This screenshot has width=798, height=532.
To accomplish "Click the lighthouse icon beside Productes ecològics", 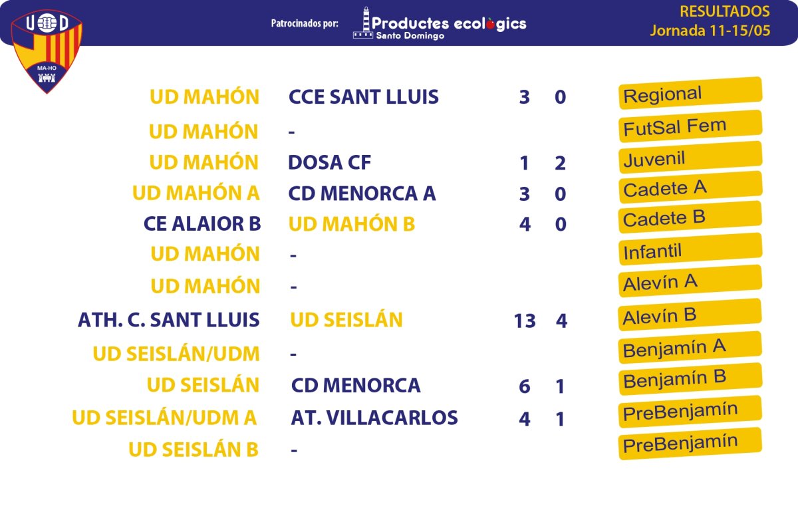I will click(x=363, y=23).
